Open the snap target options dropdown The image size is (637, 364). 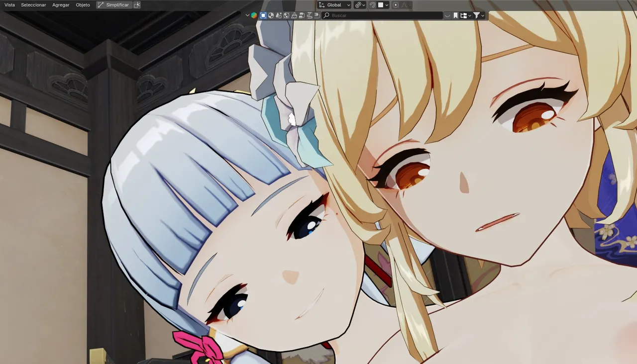tap(383, 5)
